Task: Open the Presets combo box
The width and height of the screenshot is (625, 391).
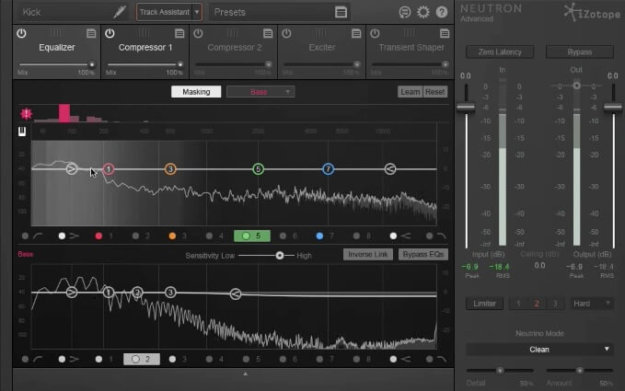Action: coord(279,12)
